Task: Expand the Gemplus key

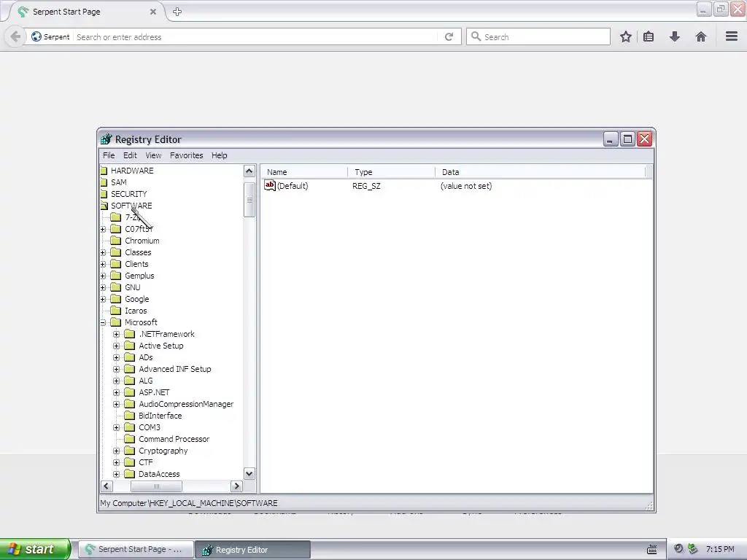Action: (x=103, y=276)
